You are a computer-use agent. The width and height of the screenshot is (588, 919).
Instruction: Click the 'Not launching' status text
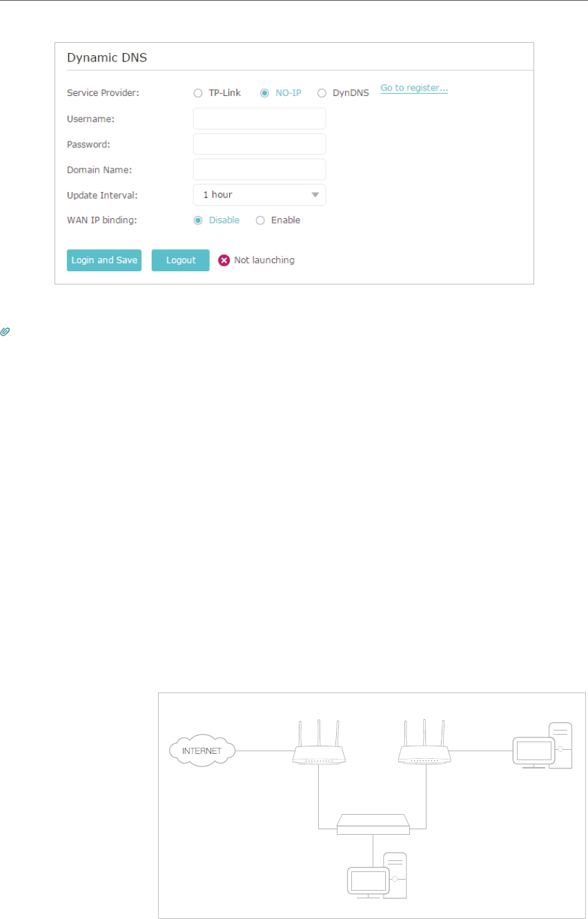(x=264, y=260)
